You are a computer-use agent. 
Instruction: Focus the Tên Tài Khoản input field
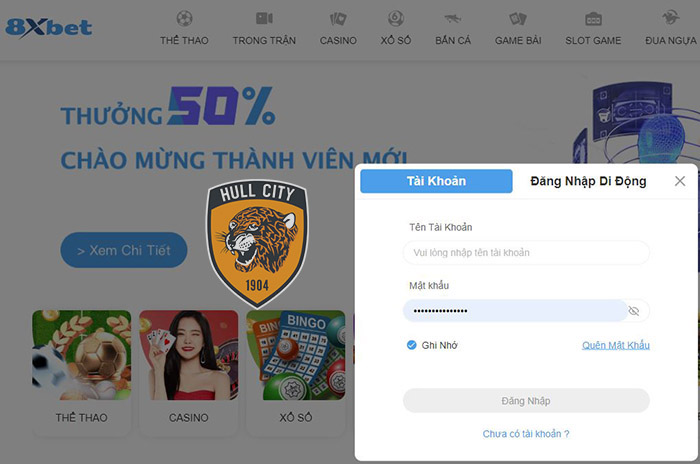526,253
